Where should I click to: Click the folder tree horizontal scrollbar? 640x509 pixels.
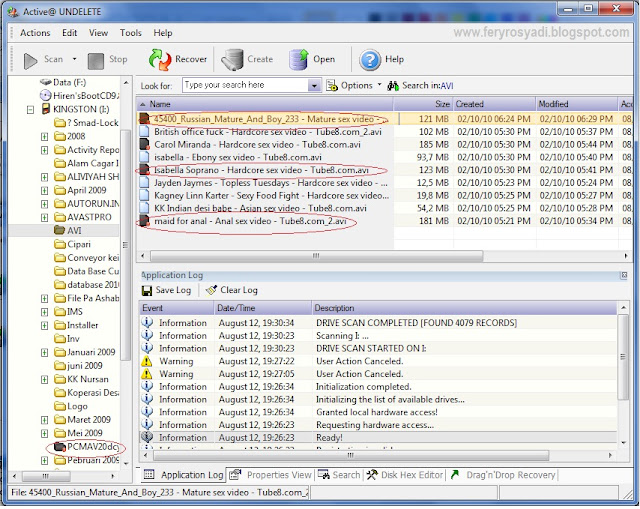pos(46,476)
